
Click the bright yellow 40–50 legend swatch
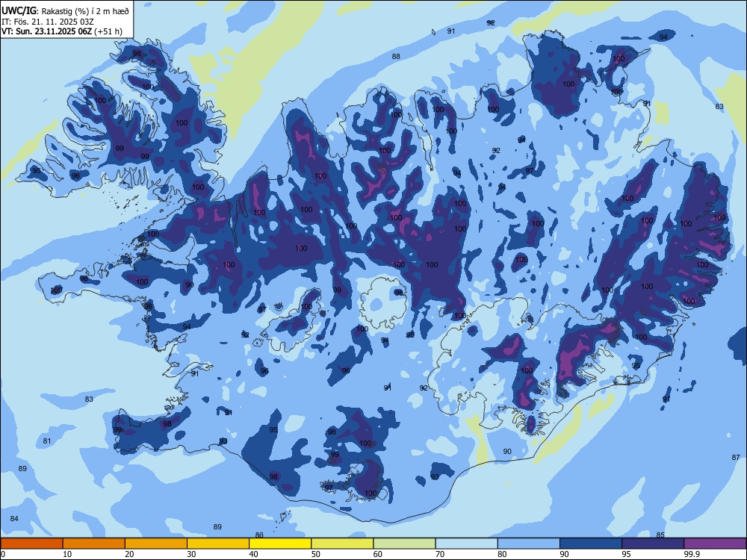(280, 544)
